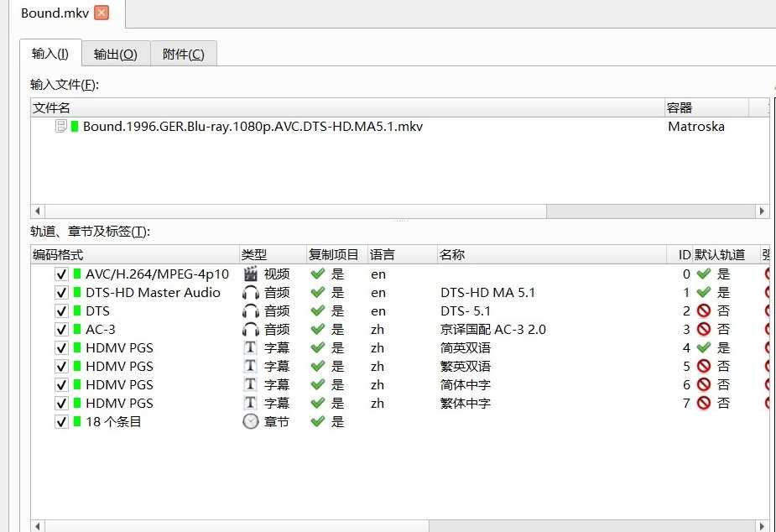The height and width of the screenshot is (532, 776).
Task: Open the 附件(C) tab
Action: tap(183, 53)
